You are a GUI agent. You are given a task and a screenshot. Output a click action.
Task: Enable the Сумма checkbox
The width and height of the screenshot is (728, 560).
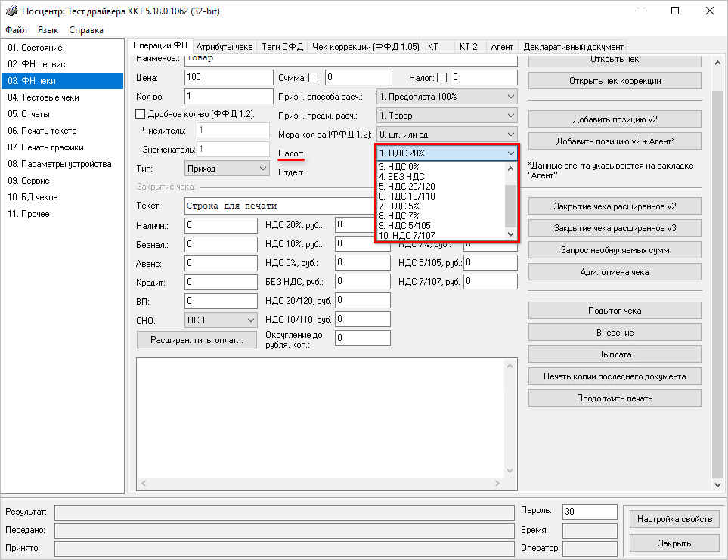[x=314, y=77]
